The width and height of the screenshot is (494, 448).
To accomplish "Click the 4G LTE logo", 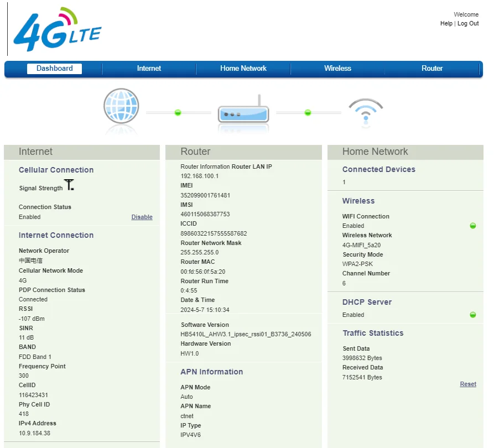I will [x=57, y=30].
